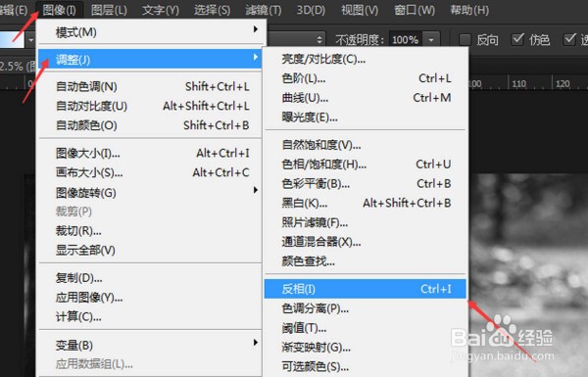Apply 反相(I) invert command
The width and height of the screenshot is (588, 377).
pos(365,289)
